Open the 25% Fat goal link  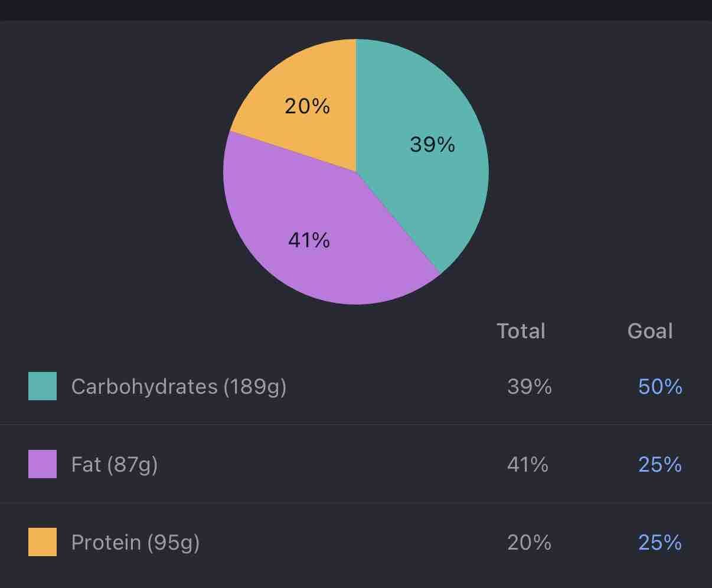tap(660, 465)
